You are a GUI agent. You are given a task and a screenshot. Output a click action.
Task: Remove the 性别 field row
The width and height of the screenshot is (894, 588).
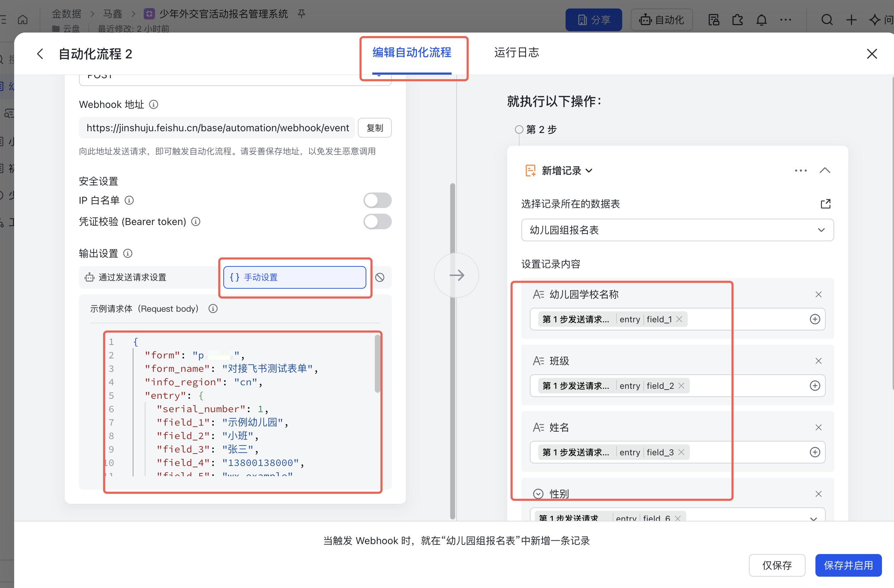819,494
